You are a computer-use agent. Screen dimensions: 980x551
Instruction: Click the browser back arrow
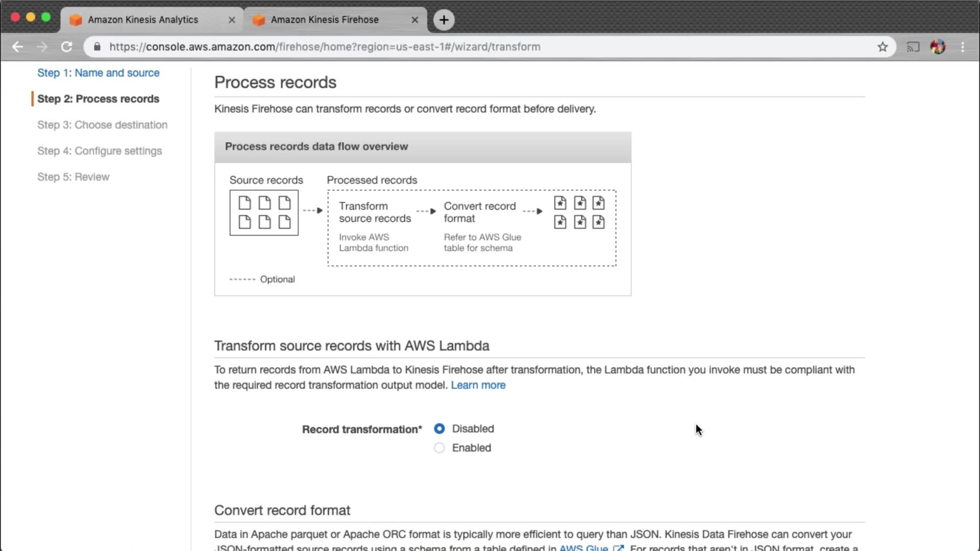coord(18,47)
